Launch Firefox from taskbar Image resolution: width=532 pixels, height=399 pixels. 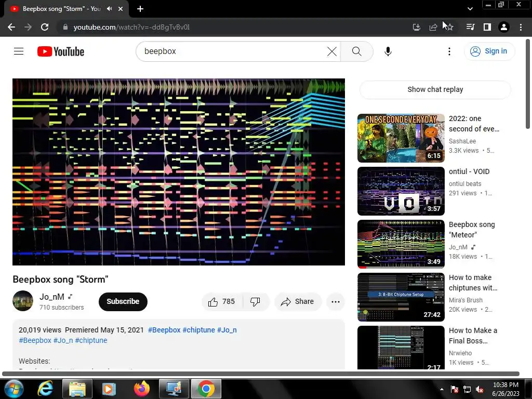141,389
